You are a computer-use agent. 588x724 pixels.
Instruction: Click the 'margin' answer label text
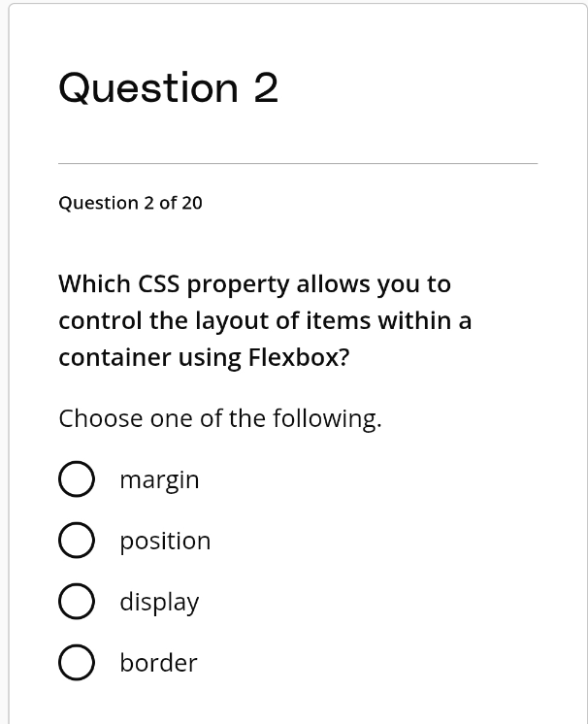click(x=159, y=480)
